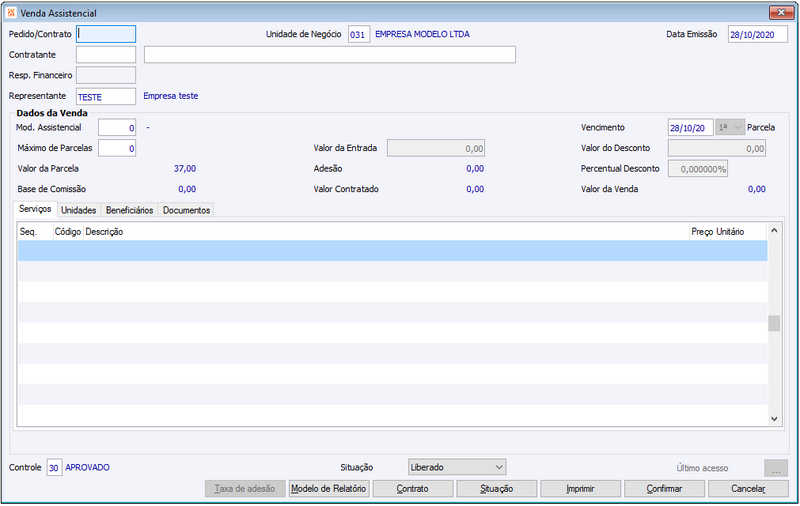
Task: Click the Percentual Desconto field
Action: tap(698, 169)
